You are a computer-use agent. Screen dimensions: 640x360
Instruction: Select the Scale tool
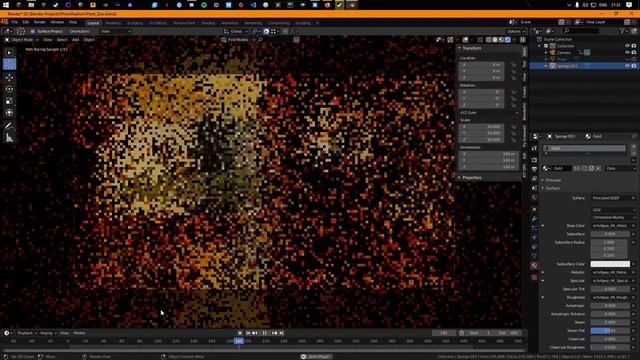pos(9,101)
